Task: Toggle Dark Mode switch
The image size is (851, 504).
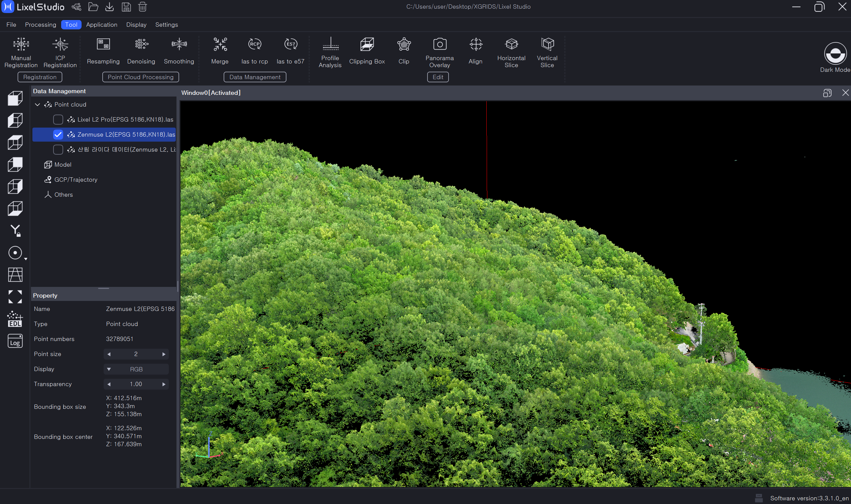Action: coord(835,54)
